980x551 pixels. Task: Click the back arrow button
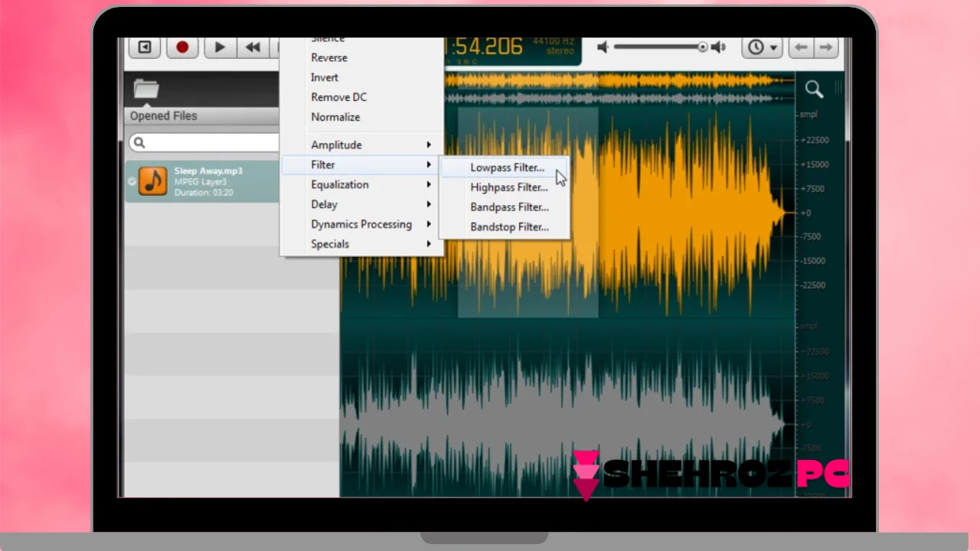801,47
